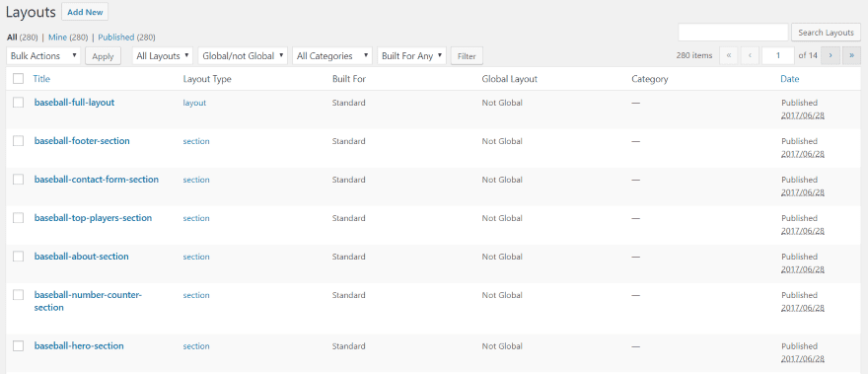
Task: Click the first page double-arrow
Action: [x=728, y=55]
